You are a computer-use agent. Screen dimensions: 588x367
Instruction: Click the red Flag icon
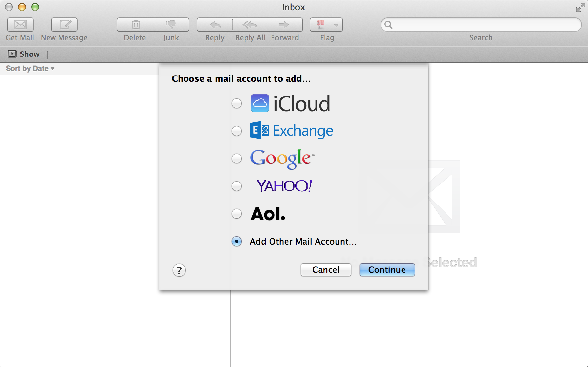320,25
